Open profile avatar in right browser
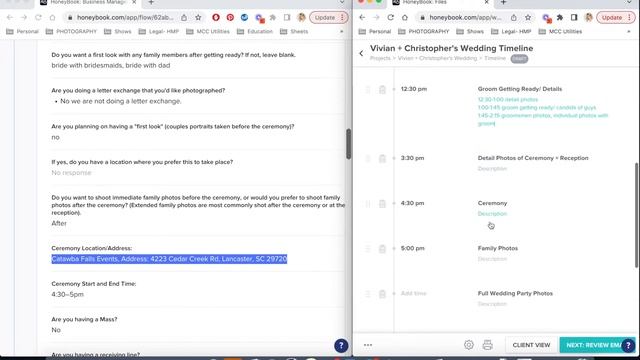 coord(589,18)
